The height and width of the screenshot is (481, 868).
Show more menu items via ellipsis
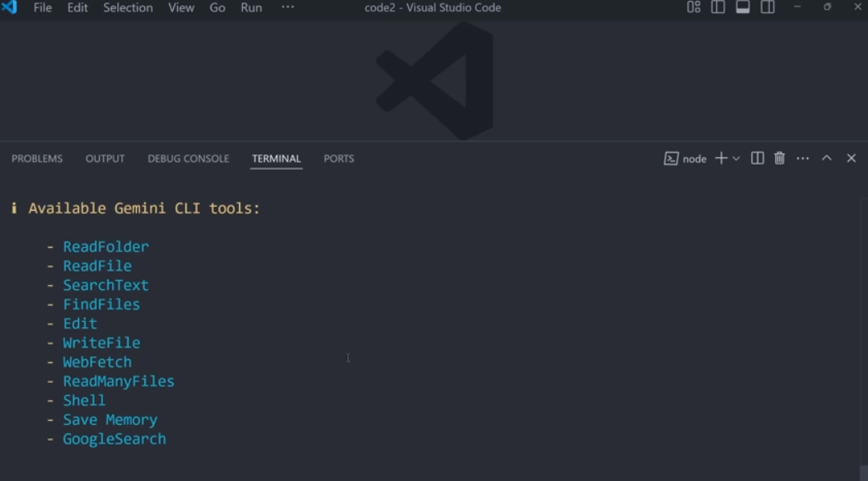[x=288, y=7]
